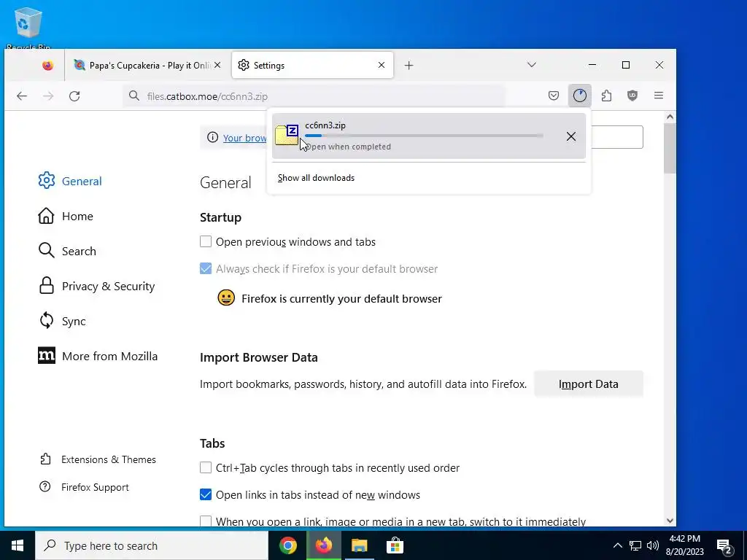The height and width of the screenshot is (560, 747).
Task: Follow the 'Your brow...' info link
Action: 244,138
